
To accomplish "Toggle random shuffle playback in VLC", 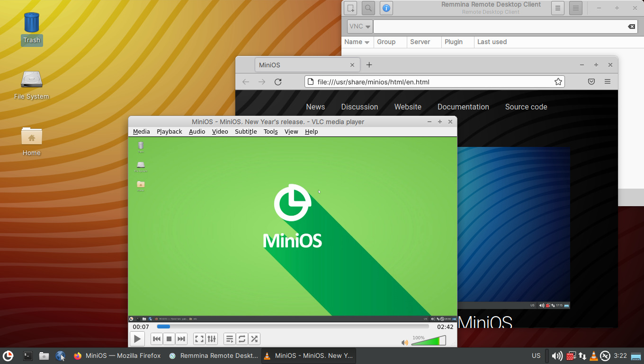I will tap(254, 339).
